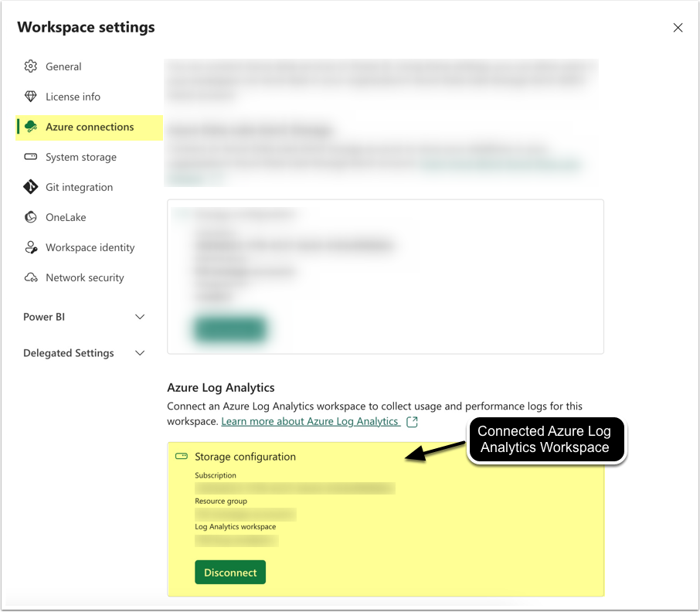This screenshot has height=612, width=700.
Task: Open Workspace identity label
Action: pyautogui.click(x=90, y=247)
